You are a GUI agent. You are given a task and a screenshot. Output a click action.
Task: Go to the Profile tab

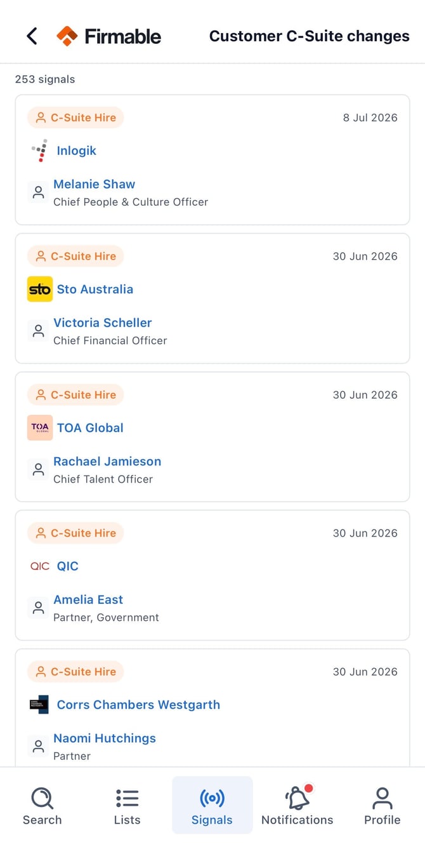tap(382, 806)
